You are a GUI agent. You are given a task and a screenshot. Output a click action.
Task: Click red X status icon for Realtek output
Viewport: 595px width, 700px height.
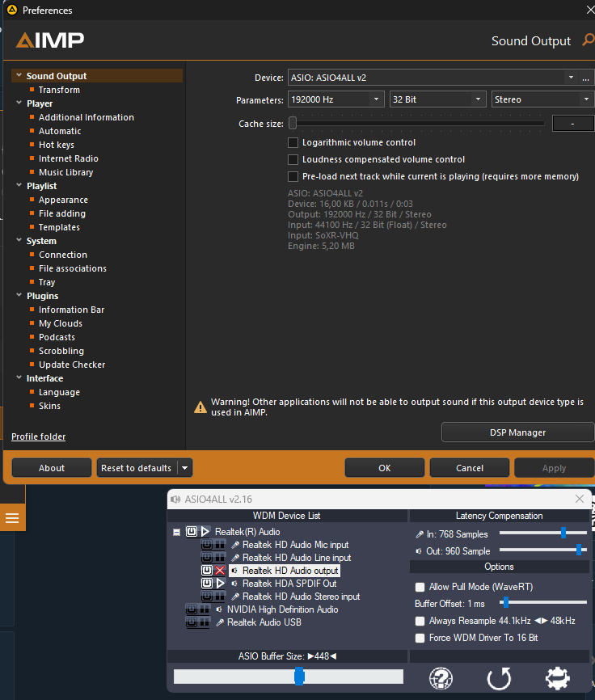pos(220,571)
